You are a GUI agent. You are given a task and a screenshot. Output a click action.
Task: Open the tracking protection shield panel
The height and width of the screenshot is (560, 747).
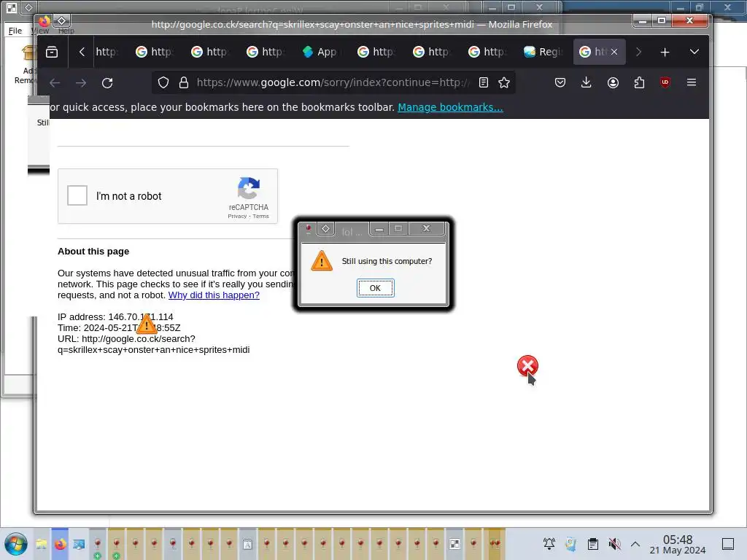click(x=163, y=83)
